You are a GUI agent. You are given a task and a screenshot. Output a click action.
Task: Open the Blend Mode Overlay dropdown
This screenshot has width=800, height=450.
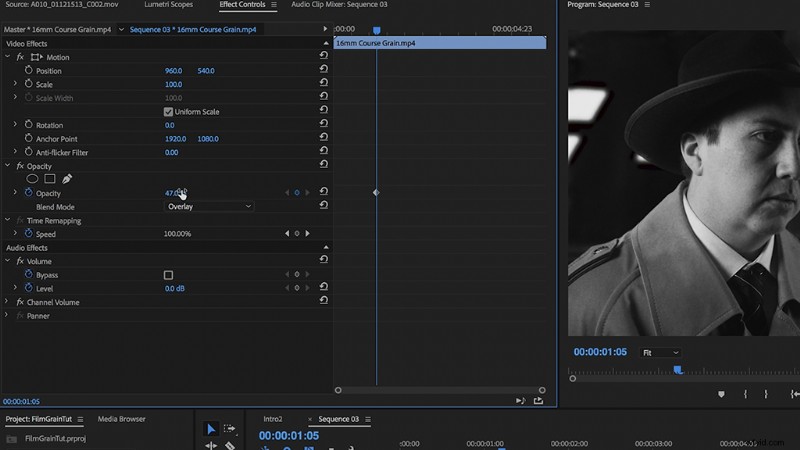[x=209, y=207]
